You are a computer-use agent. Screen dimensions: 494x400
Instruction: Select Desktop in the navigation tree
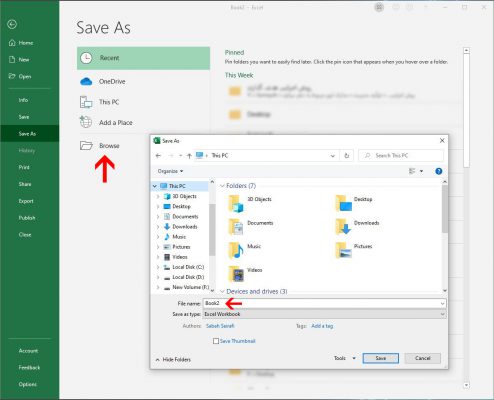click(181, 206)
